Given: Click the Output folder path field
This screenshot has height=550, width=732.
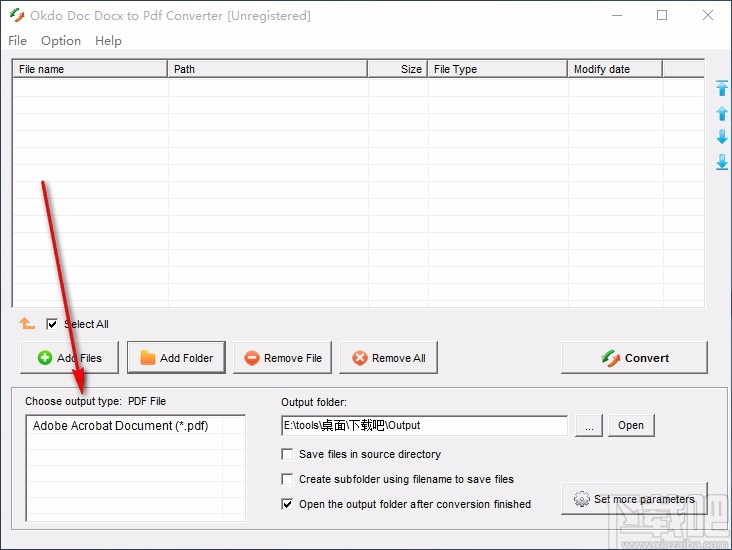Looking at the screenshot, I should tap(424, 425).
